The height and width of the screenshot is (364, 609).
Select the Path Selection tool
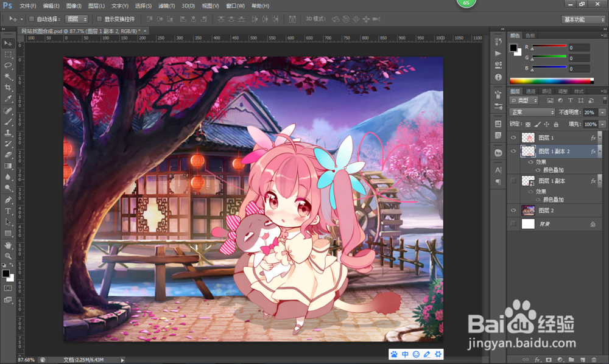[8, 222]
